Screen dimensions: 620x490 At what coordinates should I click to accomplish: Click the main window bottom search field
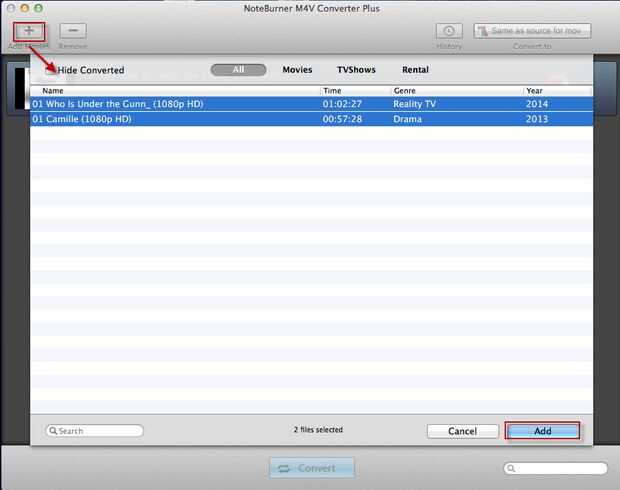click(556, 468)
